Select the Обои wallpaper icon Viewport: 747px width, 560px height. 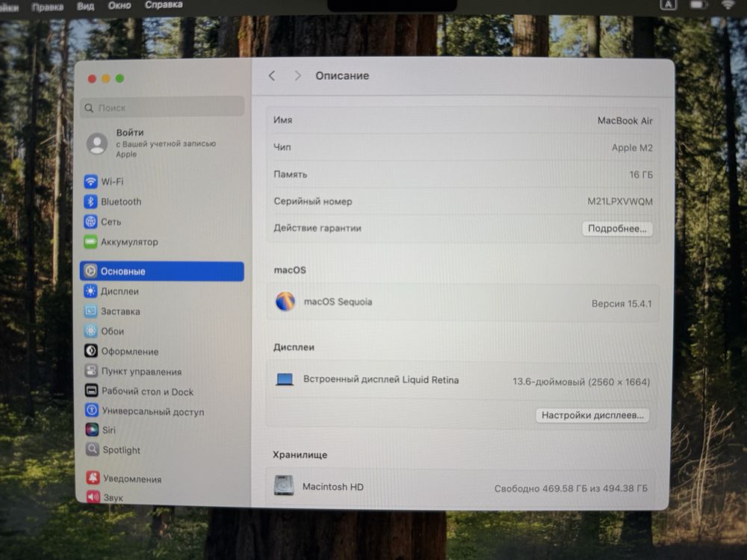[x=90, y=331]
